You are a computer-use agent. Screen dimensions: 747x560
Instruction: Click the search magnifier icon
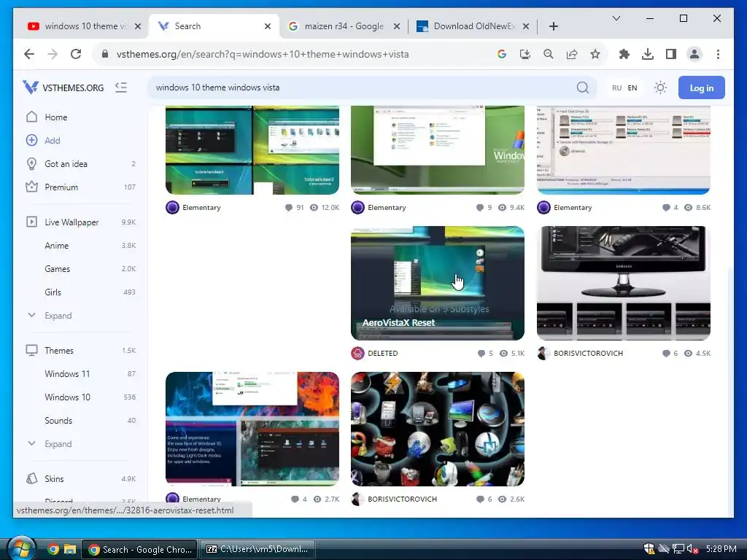(583, 87)
